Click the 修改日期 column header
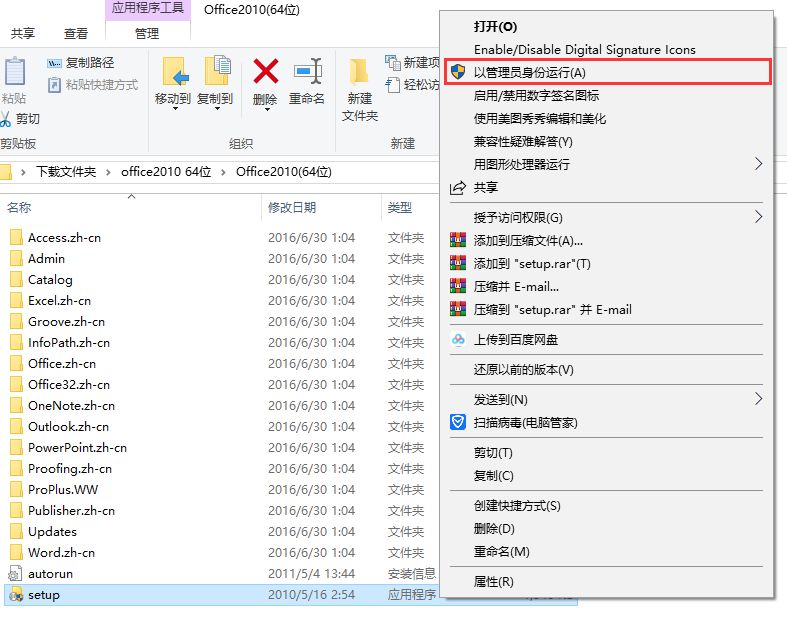 [x=292, y=207]
